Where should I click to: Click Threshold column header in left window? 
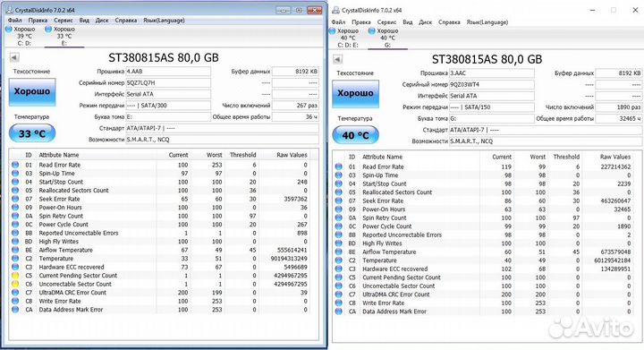pos(242,155)
